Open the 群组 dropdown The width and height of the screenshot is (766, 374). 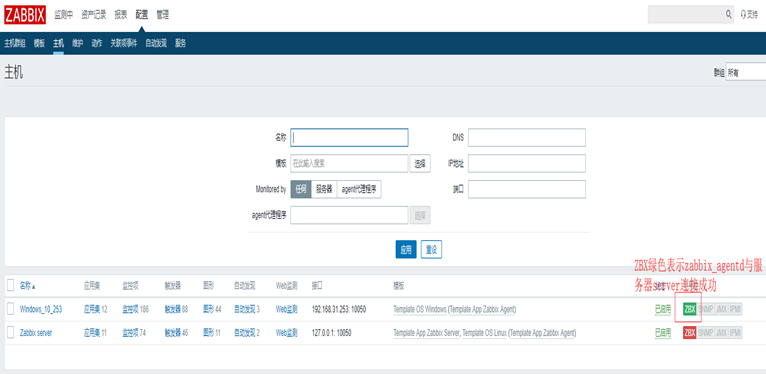coord(745,72)
